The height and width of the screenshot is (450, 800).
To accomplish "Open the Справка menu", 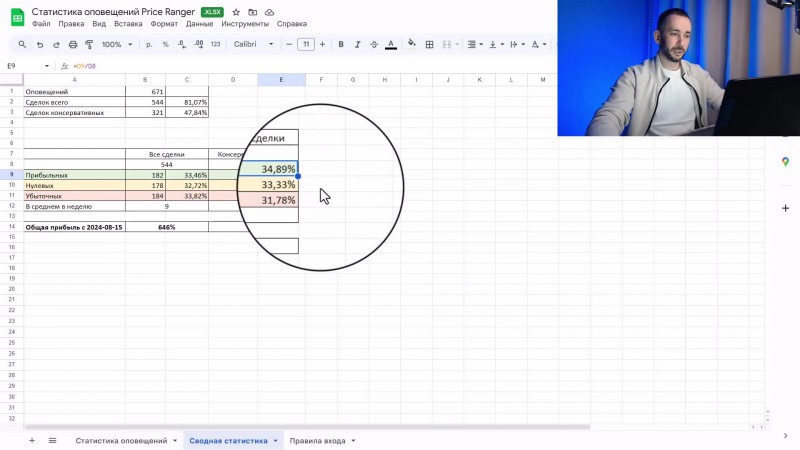I will click(x=292, y=24).
